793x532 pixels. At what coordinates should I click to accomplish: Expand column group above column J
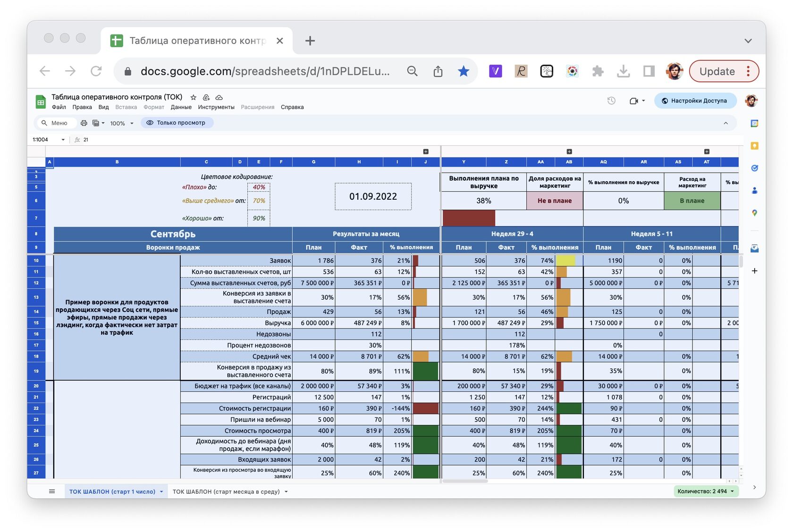point(426,152)
